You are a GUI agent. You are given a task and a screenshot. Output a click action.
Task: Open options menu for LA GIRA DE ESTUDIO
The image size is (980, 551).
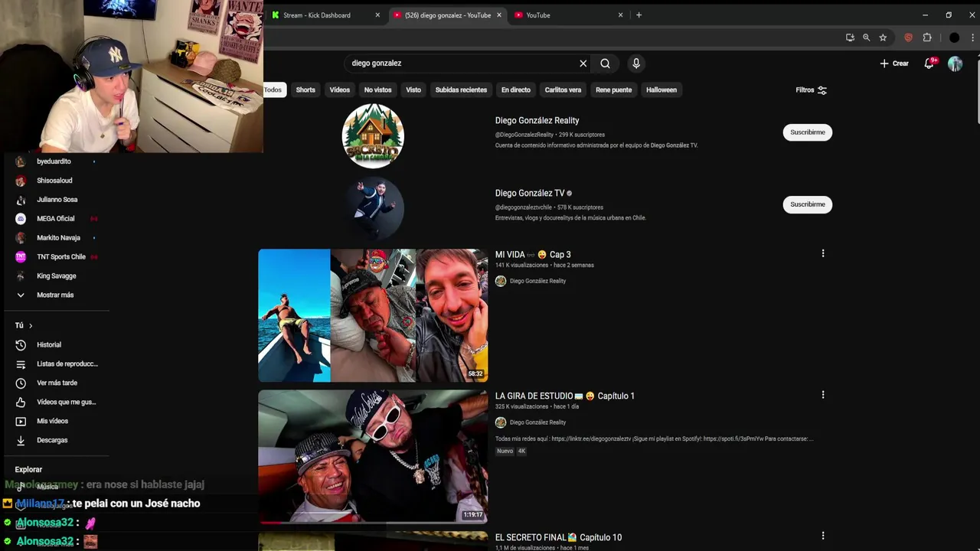823,395
